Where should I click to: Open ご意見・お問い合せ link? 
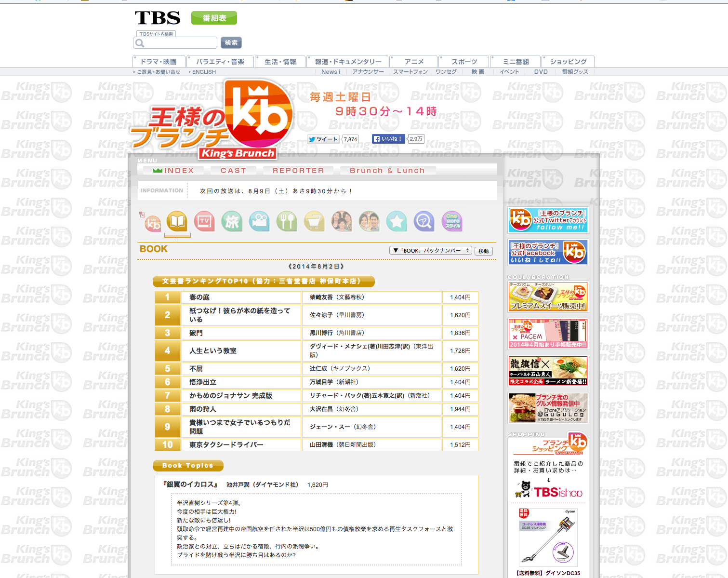[158, 72]
